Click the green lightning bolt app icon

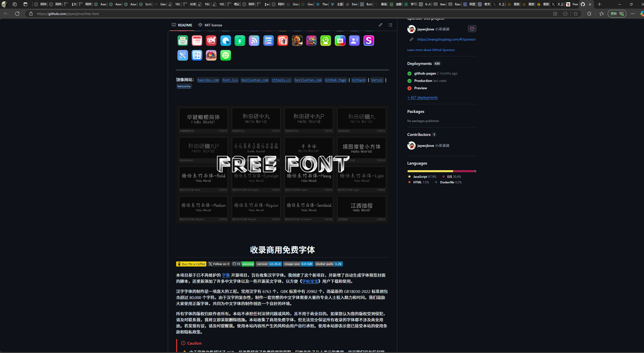[240, 41]
